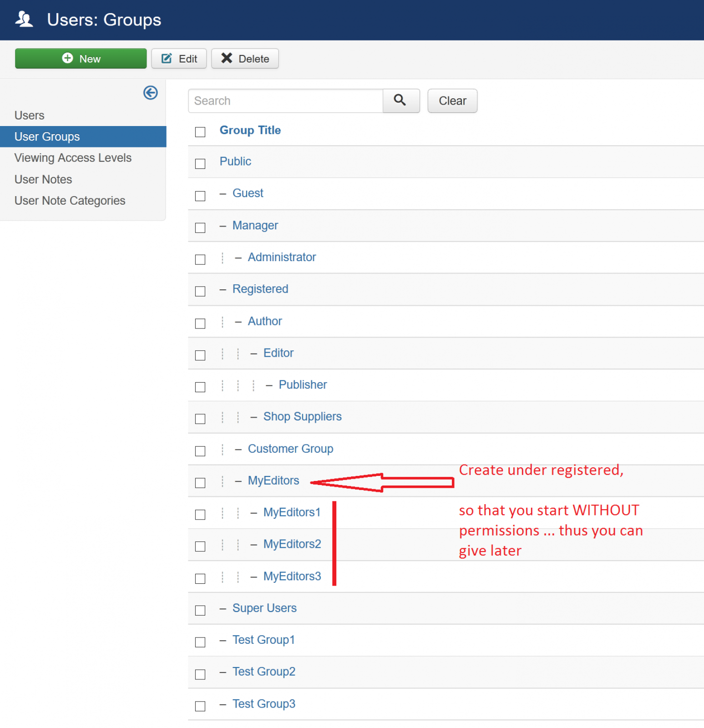Create a new group with New button

(81, 59)
